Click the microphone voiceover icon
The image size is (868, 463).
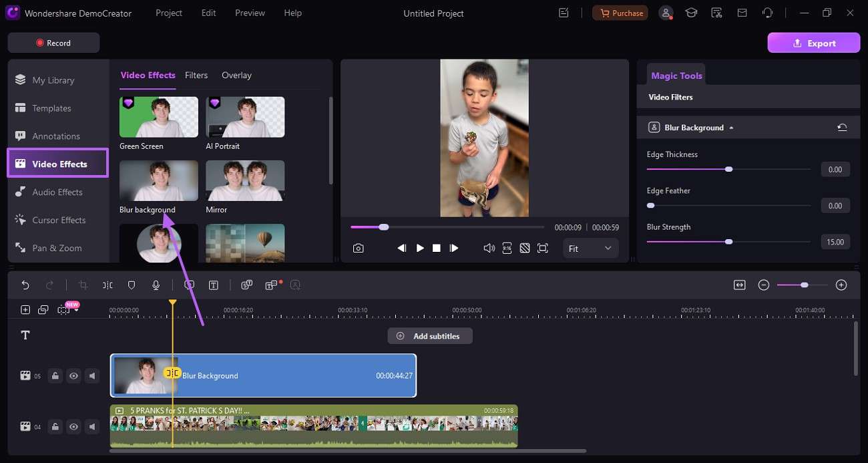pos(156,285)
